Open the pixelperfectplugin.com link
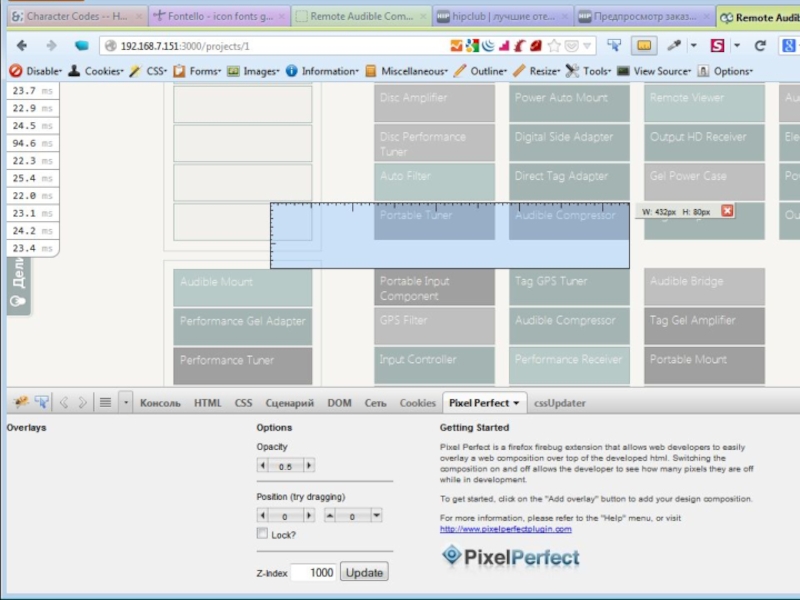The width and height of the screenshot is (800, 600). coord(506,529)
